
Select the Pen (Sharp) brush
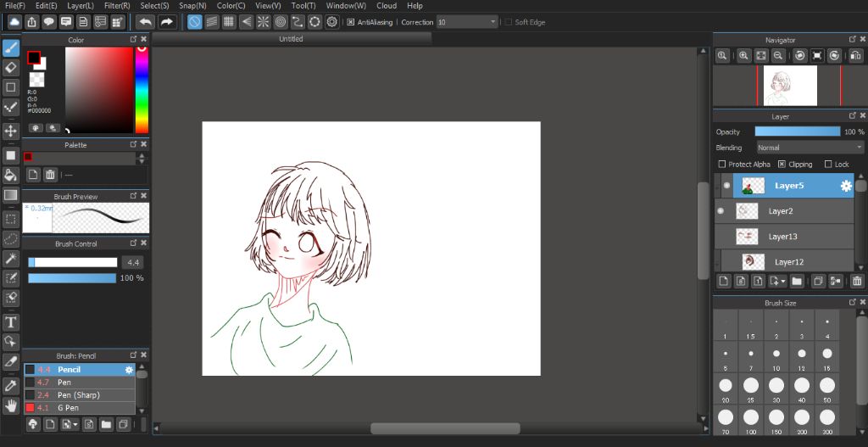coord(79,395)
